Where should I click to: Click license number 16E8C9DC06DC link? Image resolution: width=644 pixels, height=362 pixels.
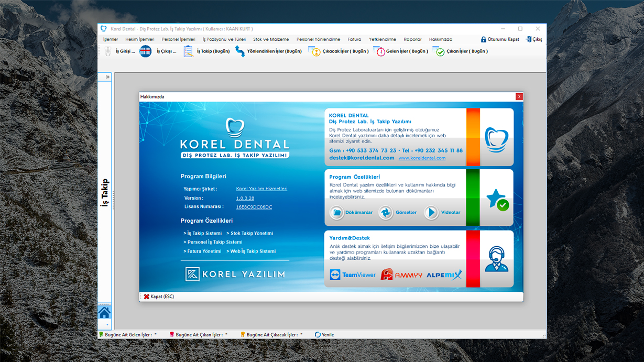click(x=254, y=207)
